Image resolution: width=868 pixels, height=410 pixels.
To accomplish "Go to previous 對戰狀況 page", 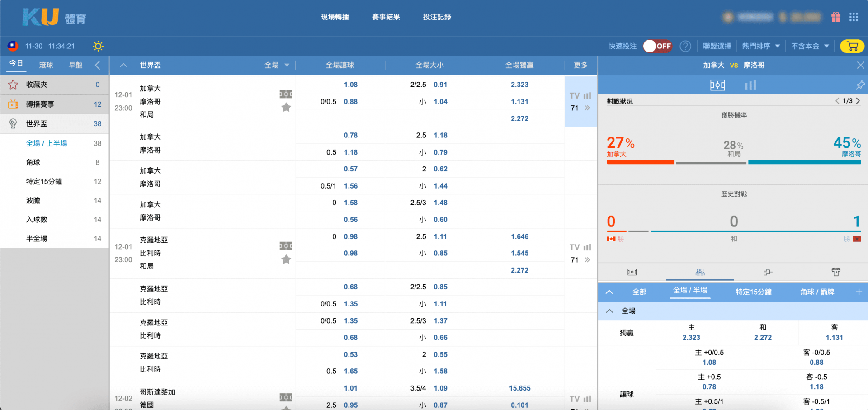I will 837,101.
